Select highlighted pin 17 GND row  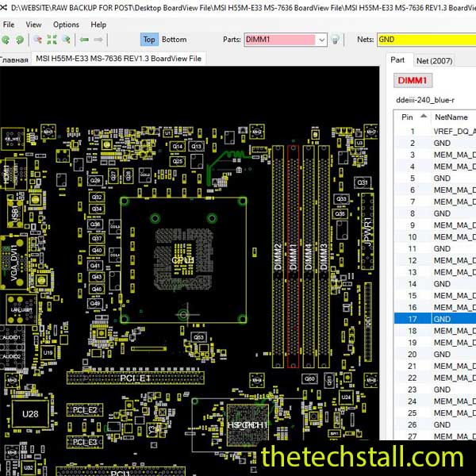435,319
